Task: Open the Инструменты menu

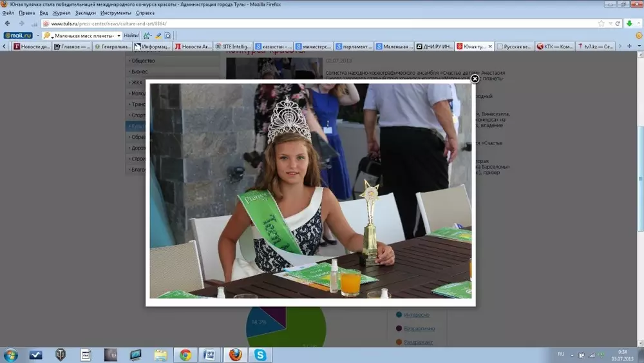Action: coord(116,13)
